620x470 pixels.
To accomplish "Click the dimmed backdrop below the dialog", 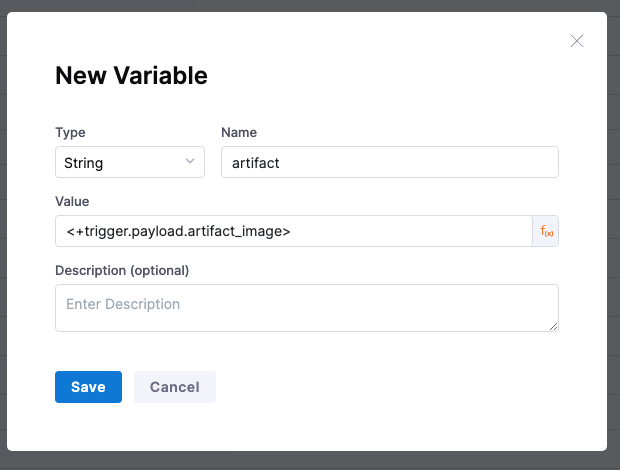I will pyautogui.click(x=310, y=461).
